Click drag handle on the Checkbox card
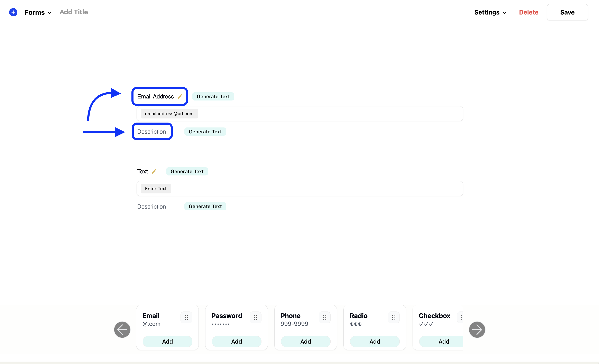599x364 pixels. (460, 317)
